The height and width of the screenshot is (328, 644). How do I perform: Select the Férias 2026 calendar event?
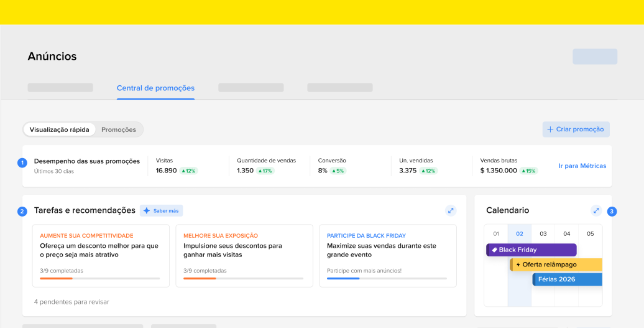[567, 279]
